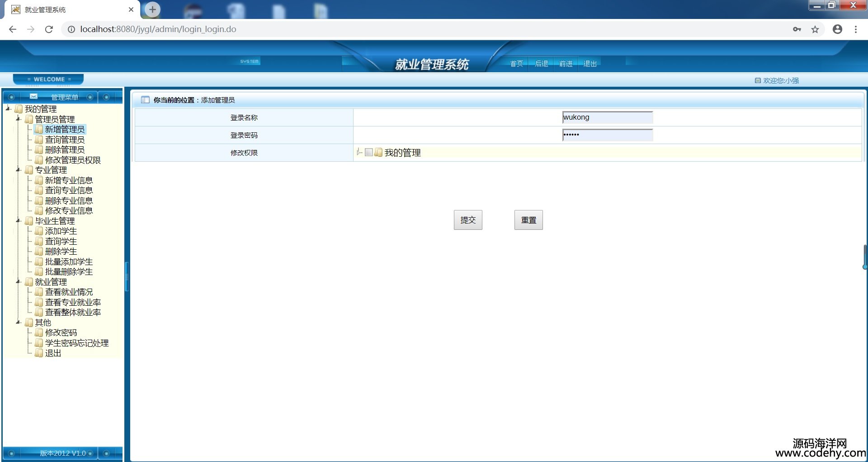Click the 重置 reset button
This screenshot has width=868, height=462.
point(528,220)
